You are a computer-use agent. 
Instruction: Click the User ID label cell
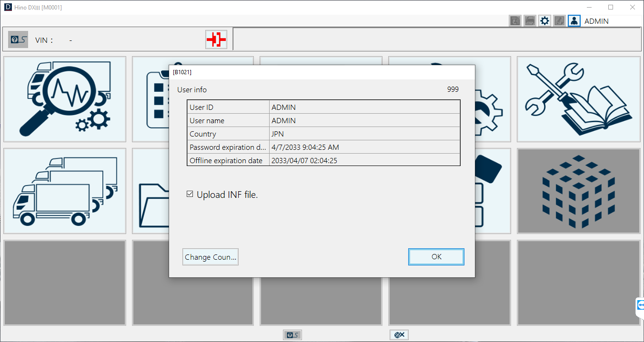coord(228,107)
